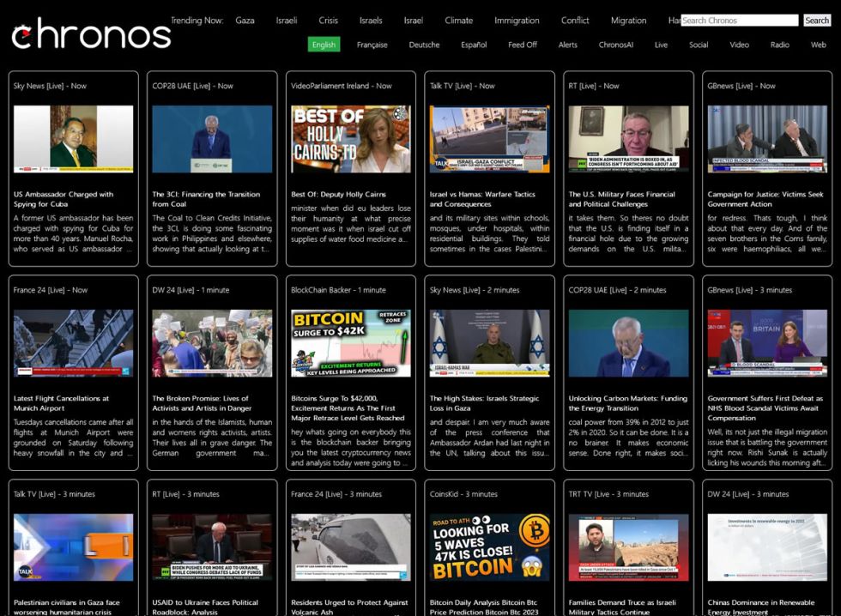841x616 pixels.
Task: Select the Web menu item
Action: [818, 45]
